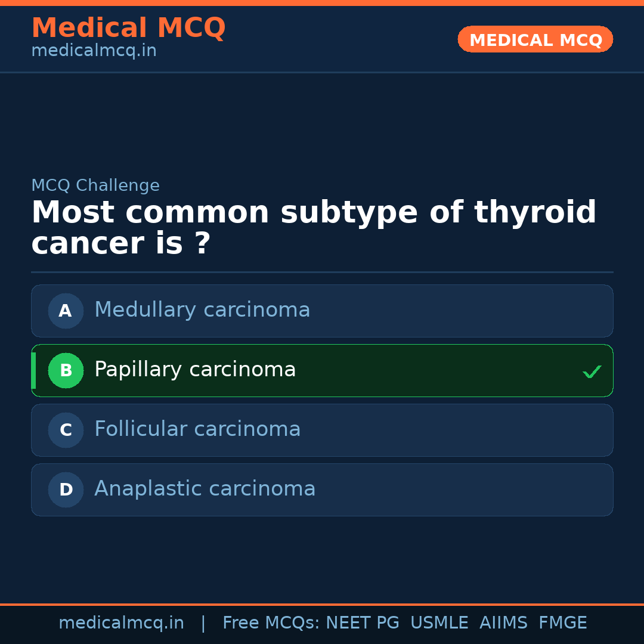Choose the letter C option circle
The width and height of the screenshot is (644, 644).
pos(66,430)
